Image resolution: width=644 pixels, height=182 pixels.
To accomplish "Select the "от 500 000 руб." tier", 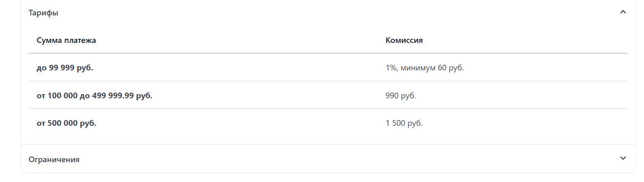I will tap(66, 123).
